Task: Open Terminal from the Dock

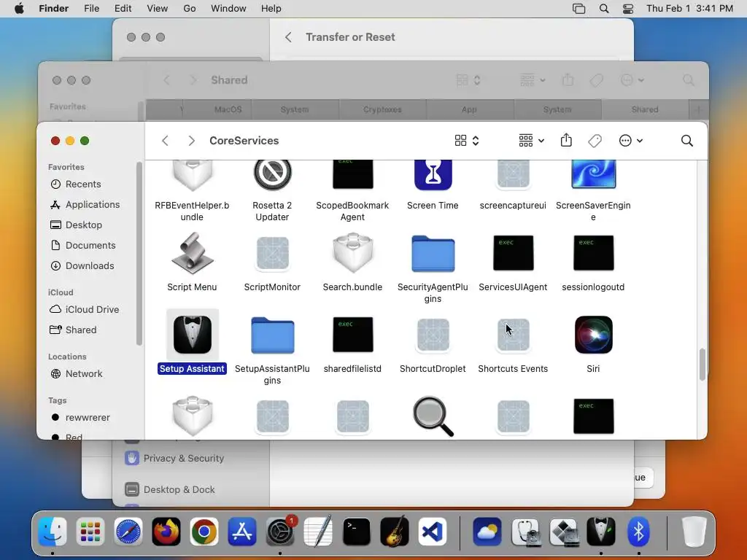Action: pos(356,532)
